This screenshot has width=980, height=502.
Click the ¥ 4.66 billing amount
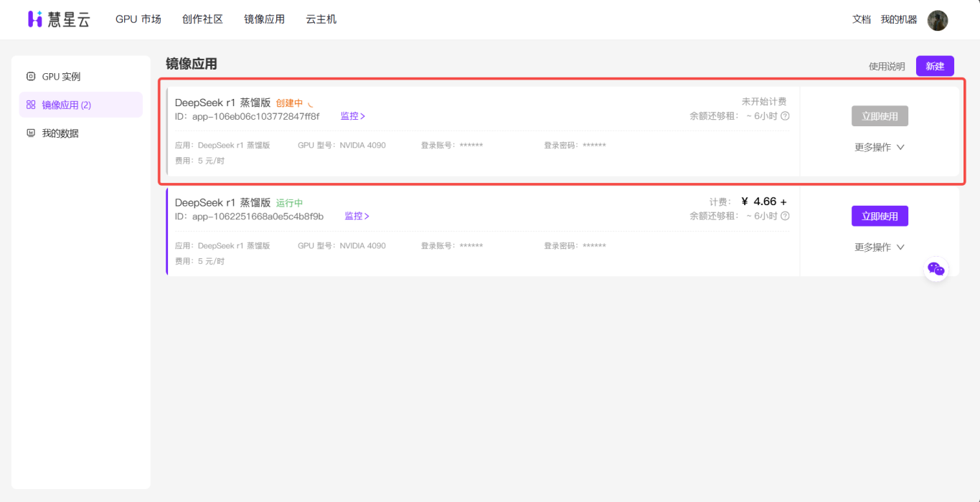[x=758, y=202]
